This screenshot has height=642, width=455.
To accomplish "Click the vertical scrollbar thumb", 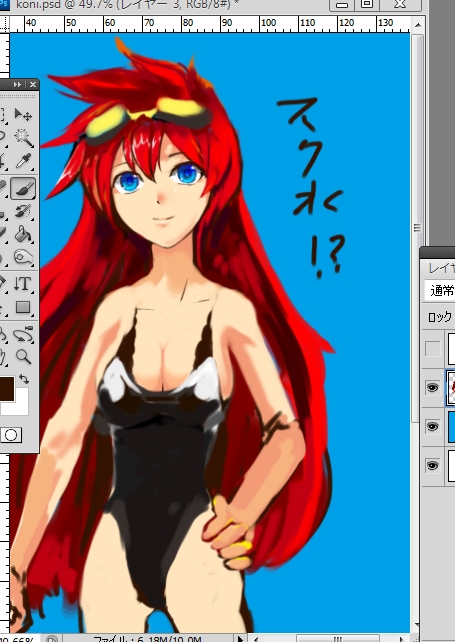I will [417, 227].
